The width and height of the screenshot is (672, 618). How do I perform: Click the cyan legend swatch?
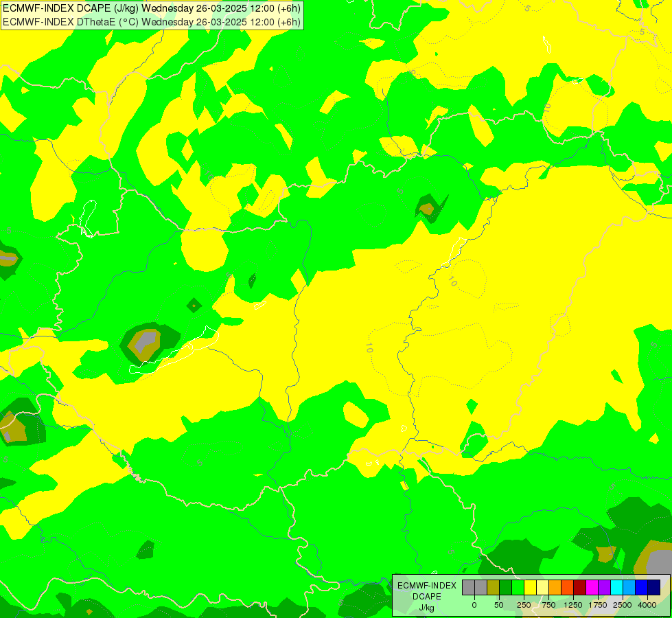(x=617, y=587)
